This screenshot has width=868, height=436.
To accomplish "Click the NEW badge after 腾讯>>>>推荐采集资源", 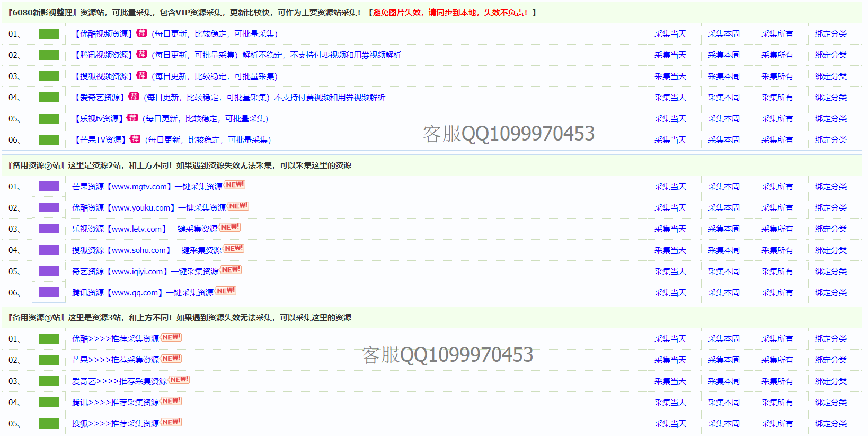I will pos(171,401).
